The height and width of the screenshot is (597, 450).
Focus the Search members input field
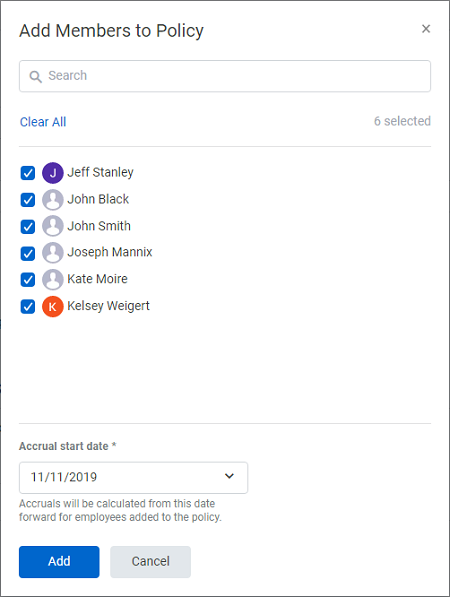pos(225,76)
